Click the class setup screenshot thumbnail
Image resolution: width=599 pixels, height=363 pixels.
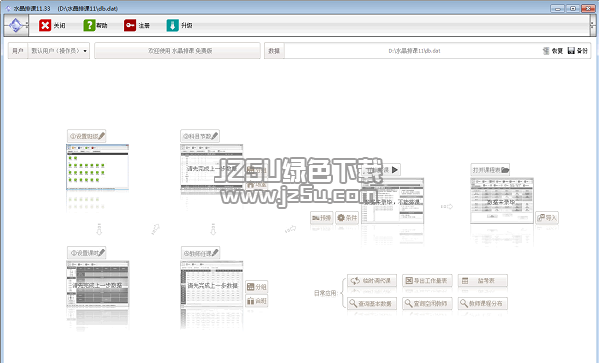coord(98,167)
